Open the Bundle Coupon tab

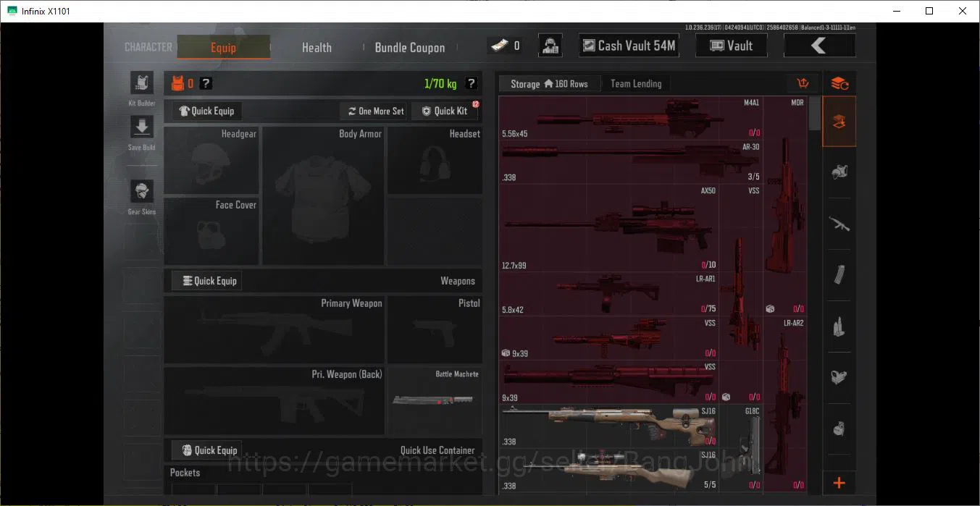click(x=410, y=47)
